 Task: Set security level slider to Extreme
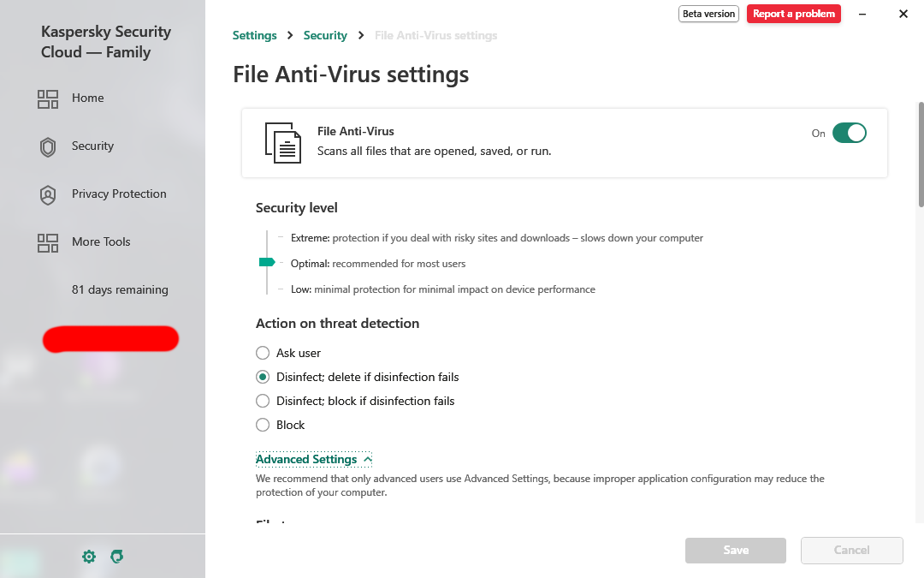click(x=268, y=237)
